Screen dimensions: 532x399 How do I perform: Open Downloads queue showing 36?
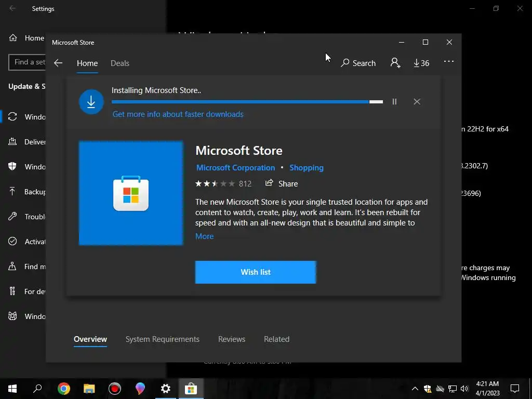[x=421, y=63]
